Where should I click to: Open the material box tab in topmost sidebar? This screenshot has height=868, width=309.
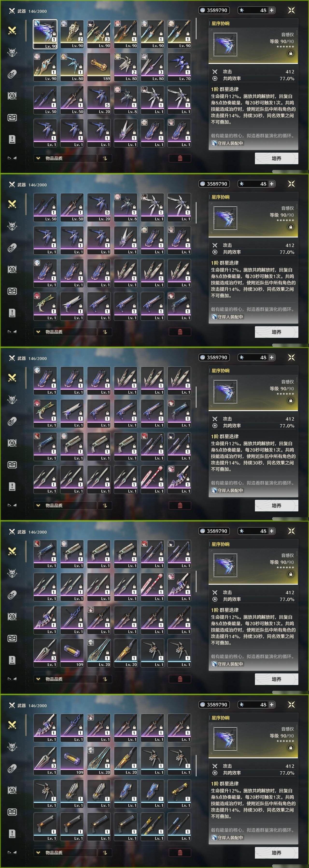point(12,118)
